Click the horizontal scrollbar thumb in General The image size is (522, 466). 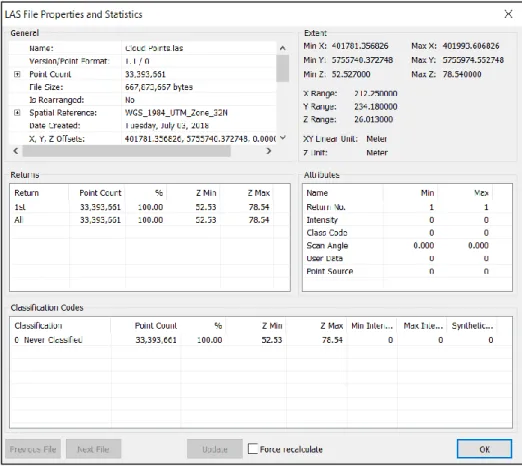(x=126, y=151)
